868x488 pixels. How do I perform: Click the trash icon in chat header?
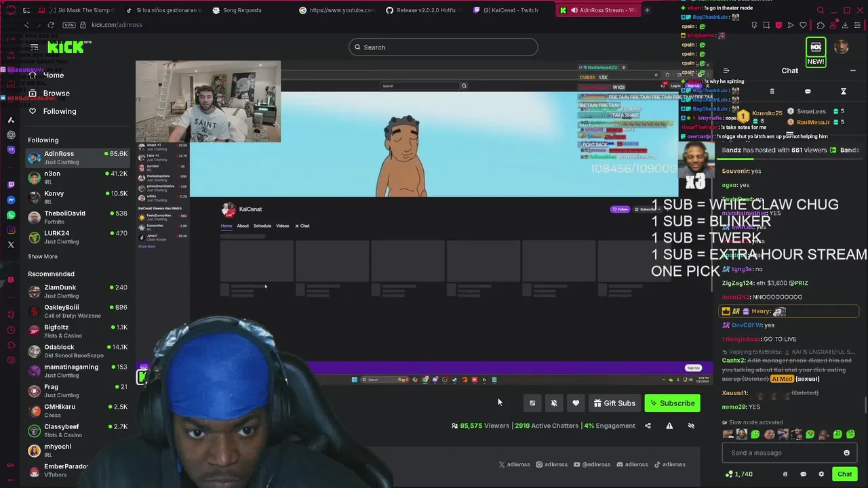(772, 91)
